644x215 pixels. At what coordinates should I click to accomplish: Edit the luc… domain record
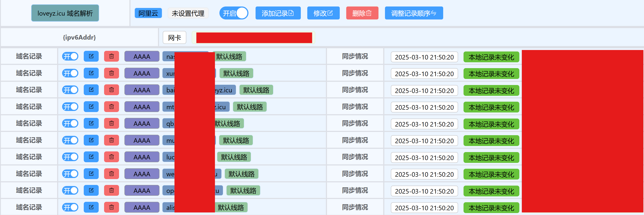91,157
